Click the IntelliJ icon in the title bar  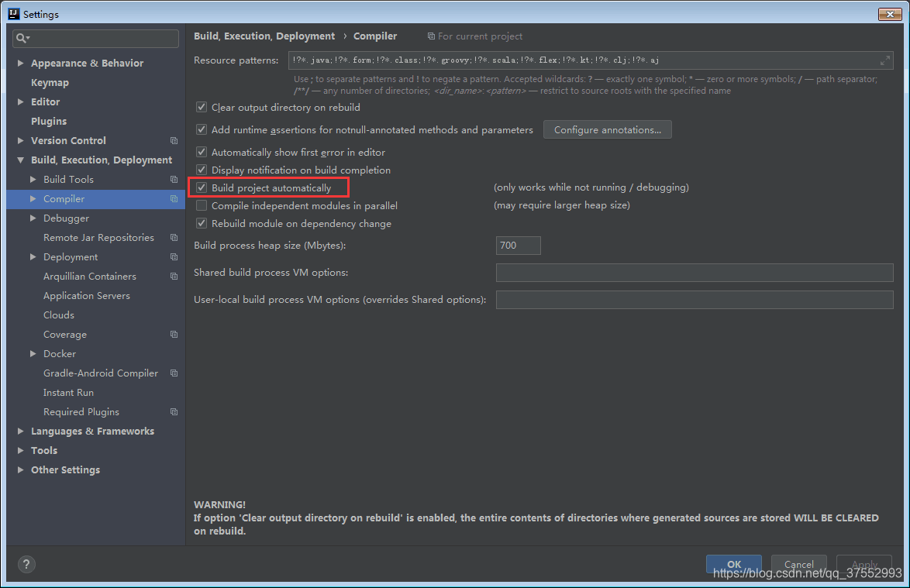click(x=14, y=13)
